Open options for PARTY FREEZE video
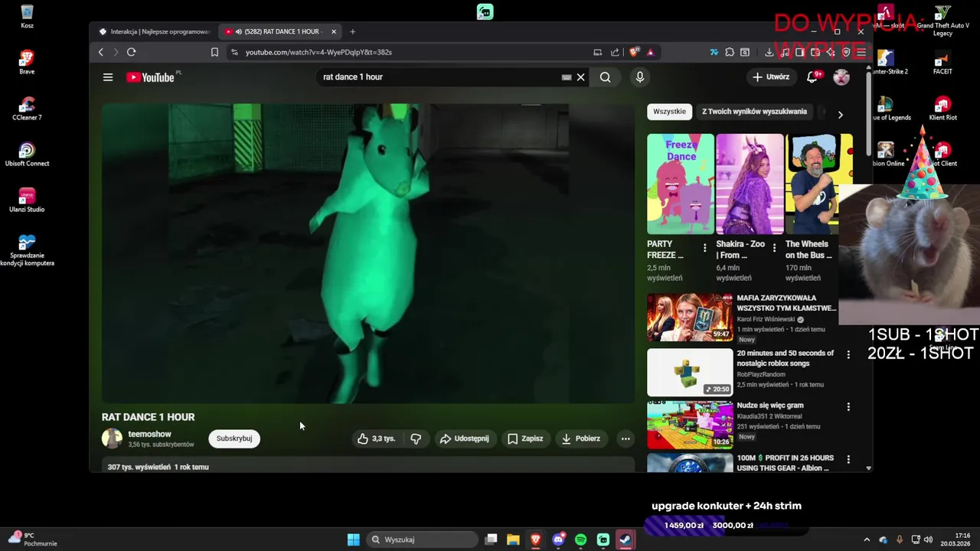Image resolution: width=980 pixels, height=551 pixels. point(705,248)
